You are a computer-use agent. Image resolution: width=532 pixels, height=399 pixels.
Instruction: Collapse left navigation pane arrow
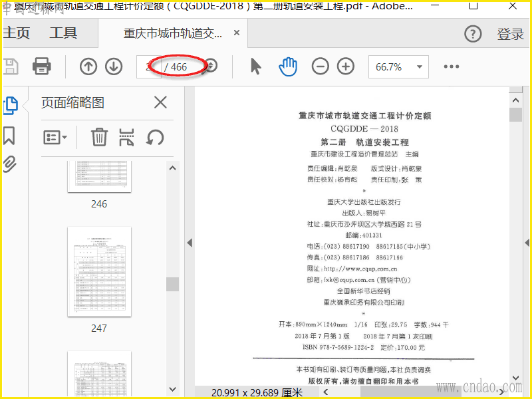click(x=190, y=243)
